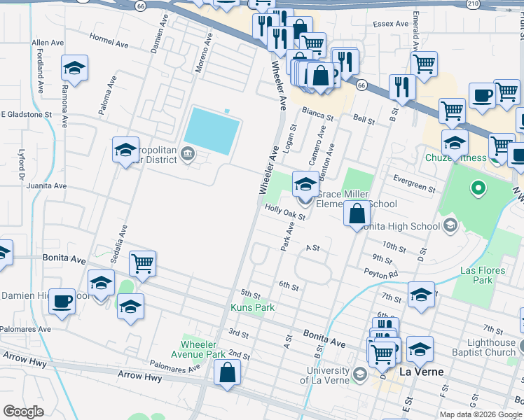Click the Route 66 shield near Bell St
The image size is (524, 420).
[x=361, y=85]
